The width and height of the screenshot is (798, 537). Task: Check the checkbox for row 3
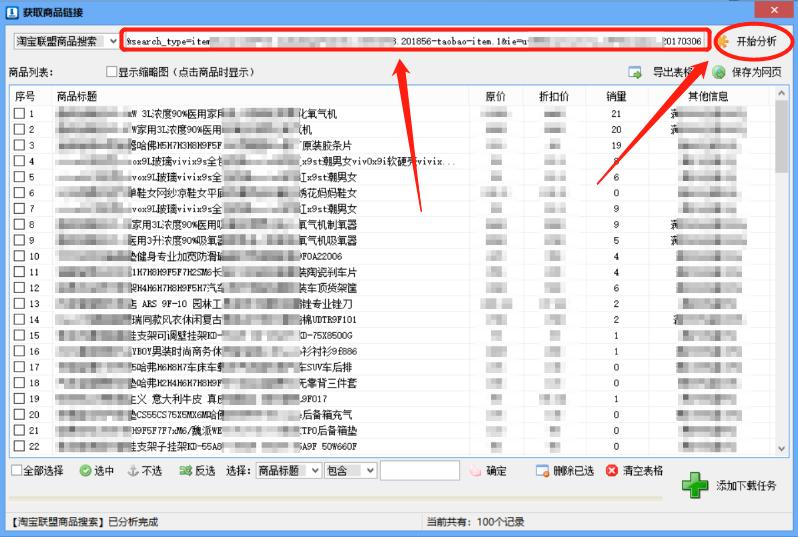click(19, 145)
